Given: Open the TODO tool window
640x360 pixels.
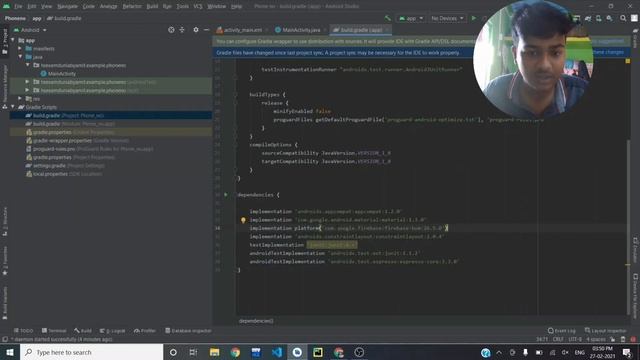Looking at the screenshot, I should [x=23, y=331].
